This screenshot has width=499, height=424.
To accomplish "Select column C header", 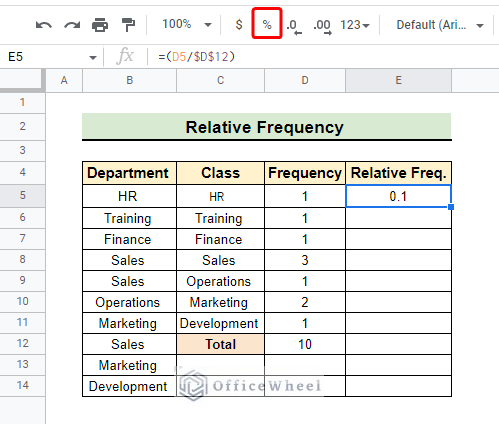I will tap(220, 80).
